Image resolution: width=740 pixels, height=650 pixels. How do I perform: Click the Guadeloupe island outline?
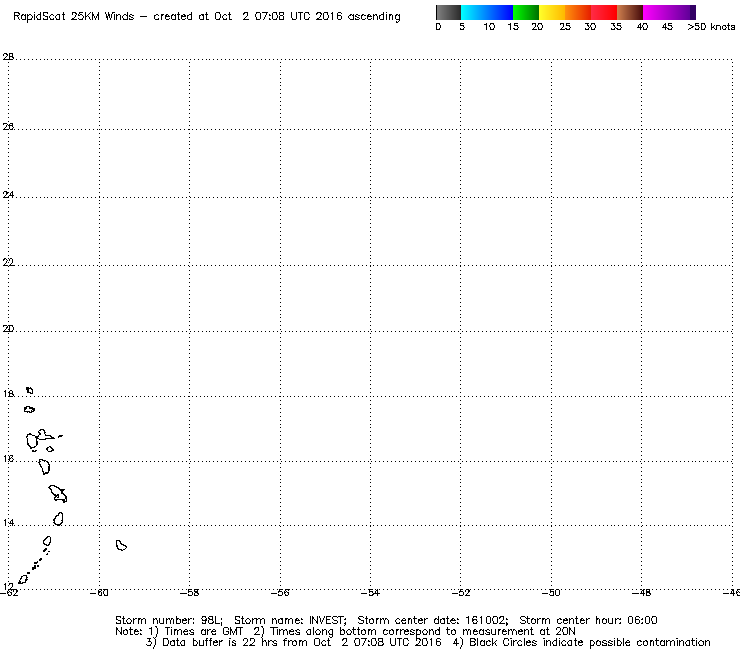[x=40, y=439]
